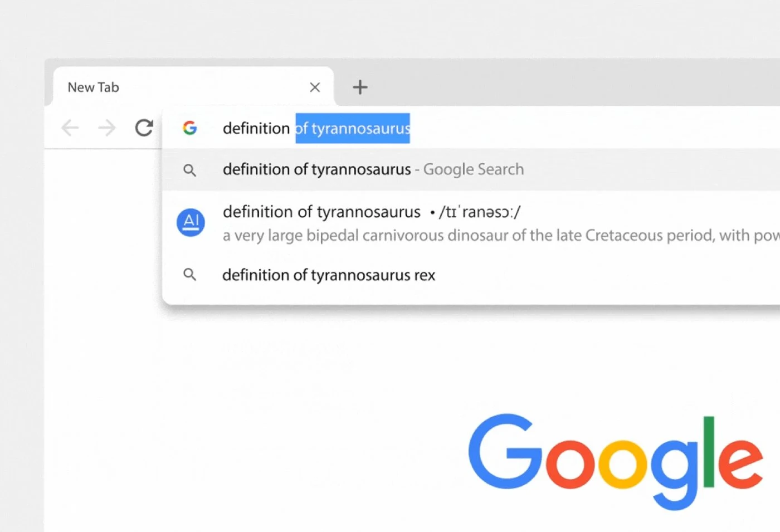
Task: Go forward using the forward arrow
Action: pyautogui.click(x=106, y=128)
